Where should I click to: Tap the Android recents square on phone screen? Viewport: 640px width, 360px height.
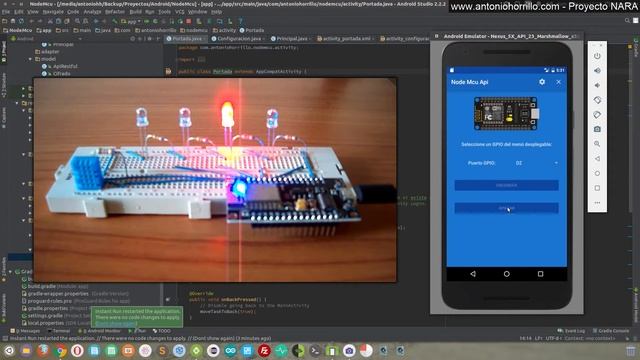click(540, 274)
